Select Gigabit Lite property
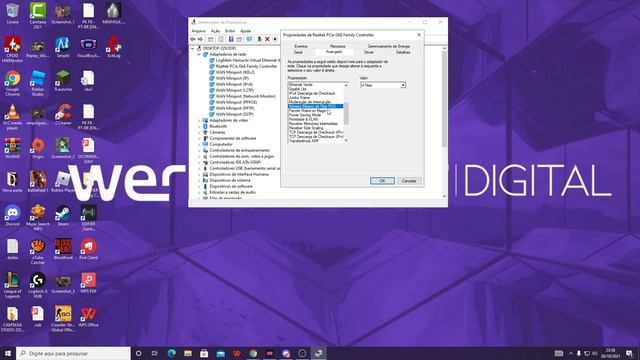 (298, 89)
